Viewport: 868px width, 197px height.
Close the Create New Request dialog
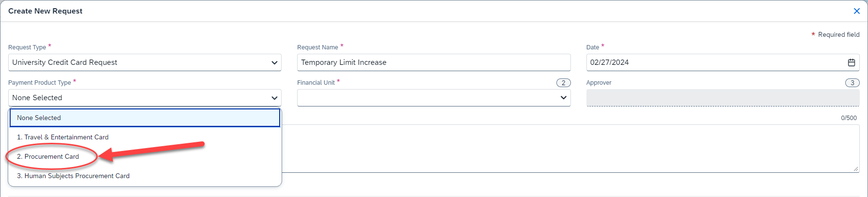pyautogui.click(x=856, y=11)
